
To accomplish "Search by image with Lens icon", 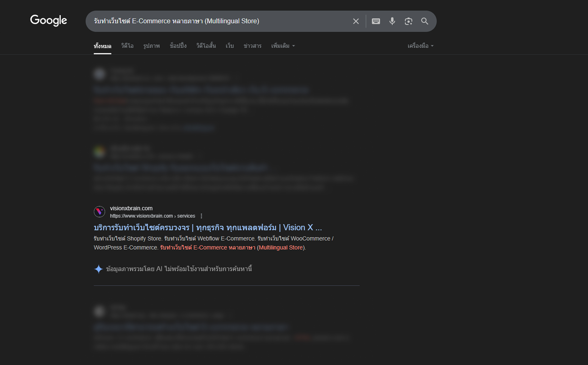I will tap(408, 21).
